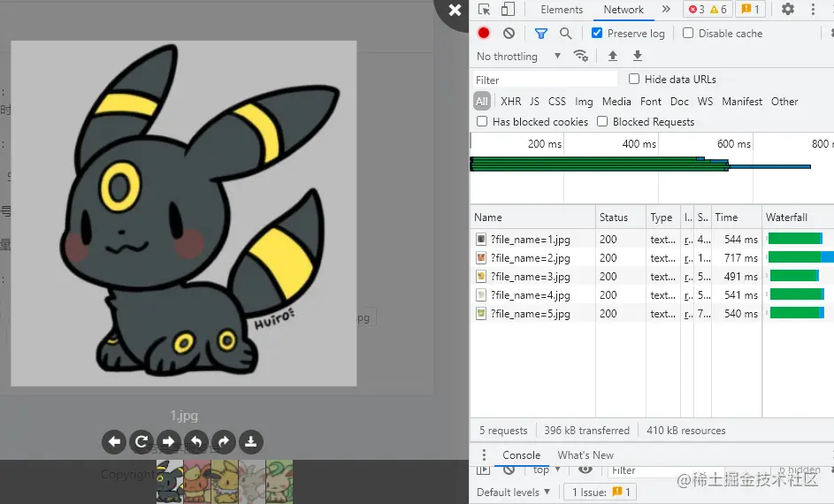This screenshot has height=504, width=834.
Task: Enable the Disable cache checkbox
Action: point(688,34)
